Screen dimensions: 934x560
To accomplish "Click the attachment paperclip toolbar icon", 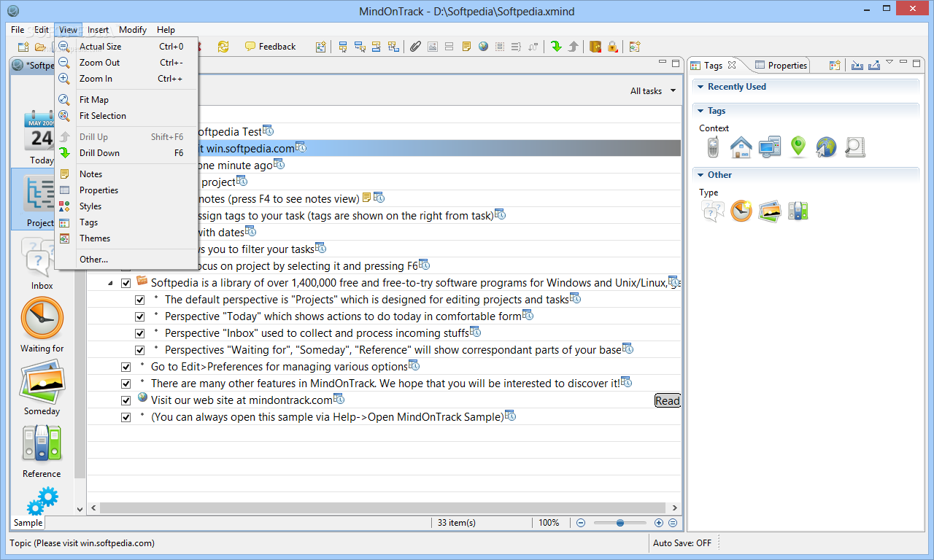I will (415, 47).
